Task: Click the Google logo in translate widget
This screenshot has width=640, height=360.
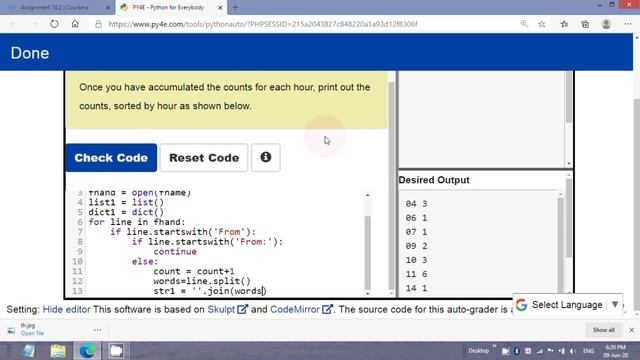Action: (x=521, y=305)
